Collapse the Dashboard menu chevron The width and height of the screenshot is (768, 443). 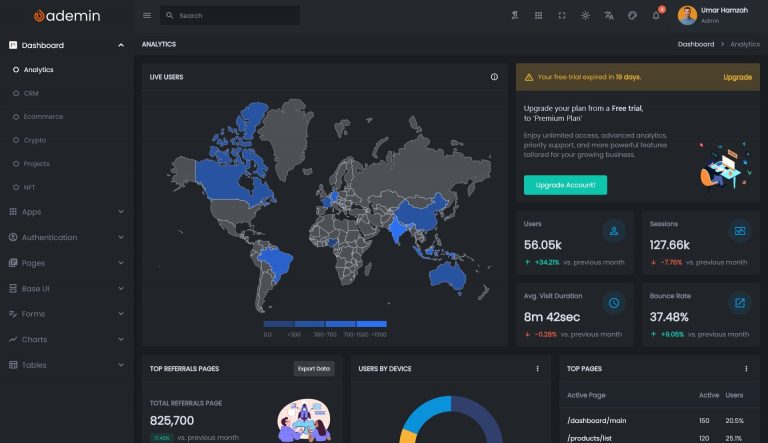tap(121, 45)
